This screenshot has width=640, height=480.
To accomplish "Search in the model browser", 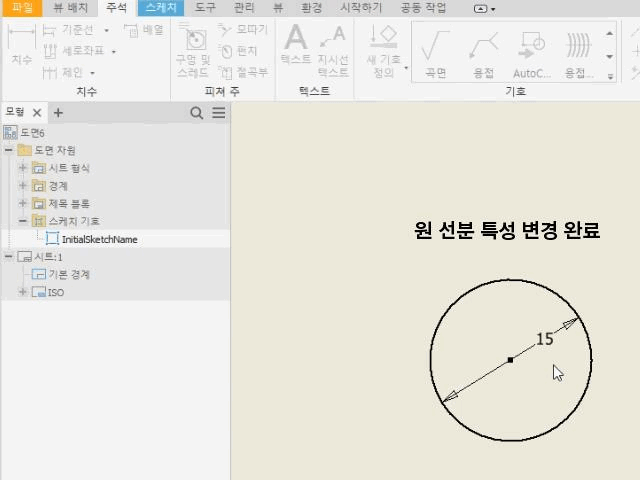I will click(x=196, y=113).
